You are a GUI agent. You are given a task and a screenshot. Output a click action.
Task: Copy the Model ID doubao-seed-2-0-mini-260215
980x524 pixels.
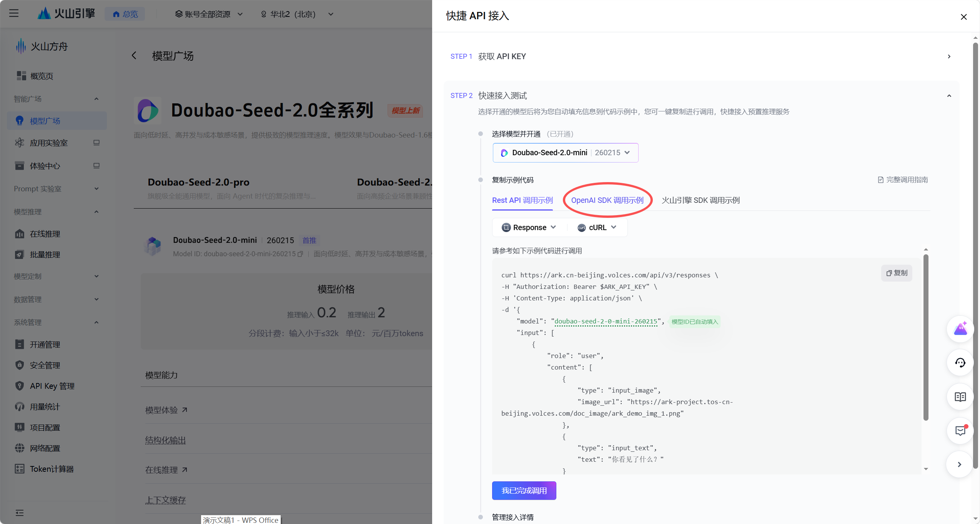300,254
